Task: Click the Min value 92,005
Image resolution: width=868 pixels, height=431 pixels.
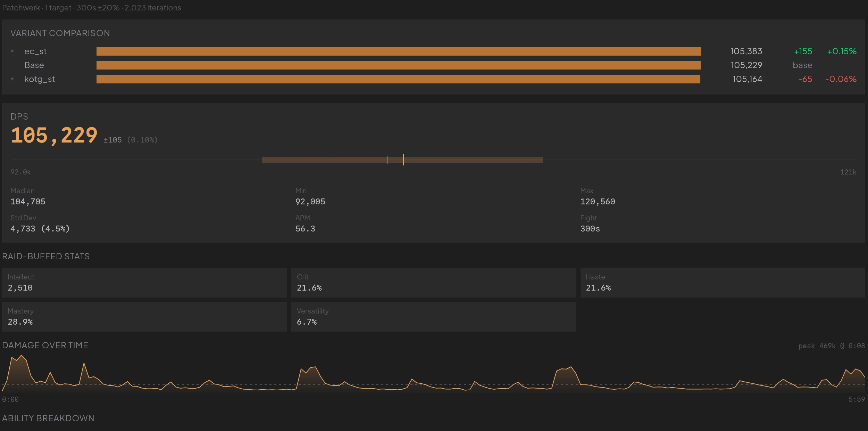Action: click(x=310, y=202)
